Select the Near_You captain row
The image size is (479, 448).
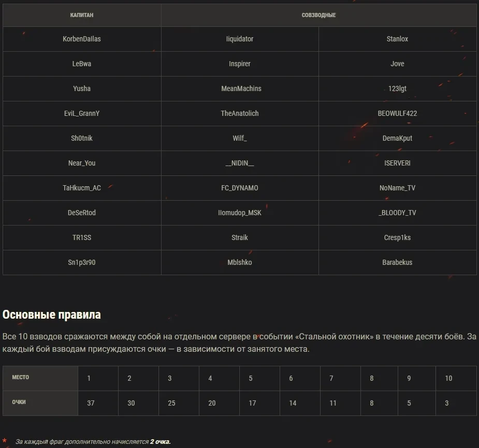point(82,163)
